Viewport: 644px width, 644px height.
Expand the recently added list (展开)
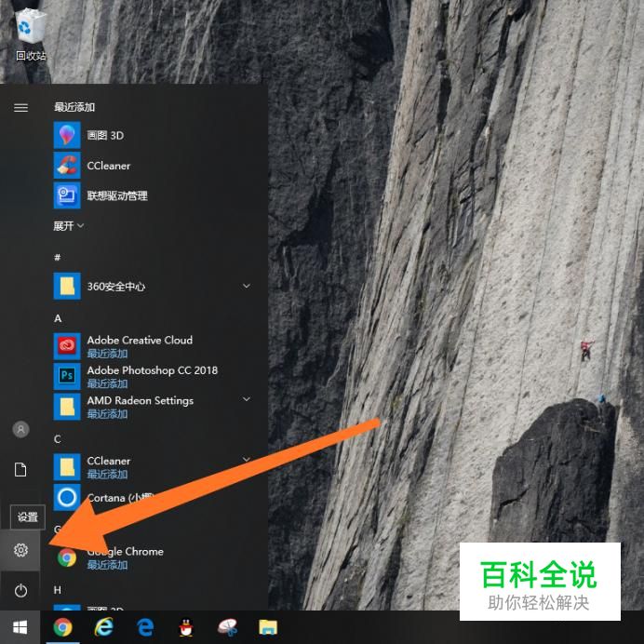coord(69,226)
